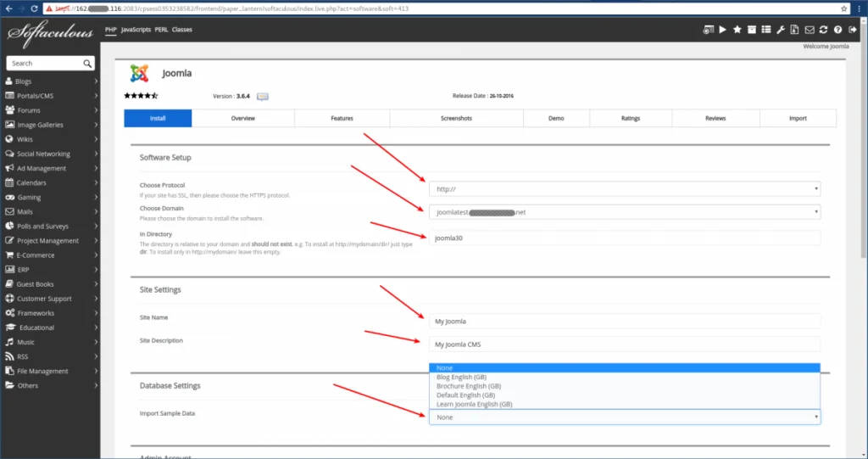The width and height of the screenshot is (868, 459).
Task: Click the Image Galleries sidebar icon
Action: pos(9,125)
